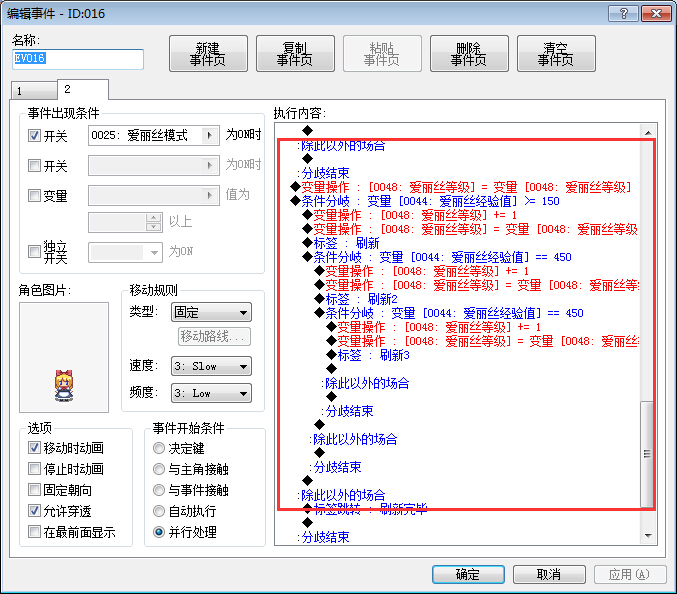Click the 新建事件页 button

[x=208, y=54]
